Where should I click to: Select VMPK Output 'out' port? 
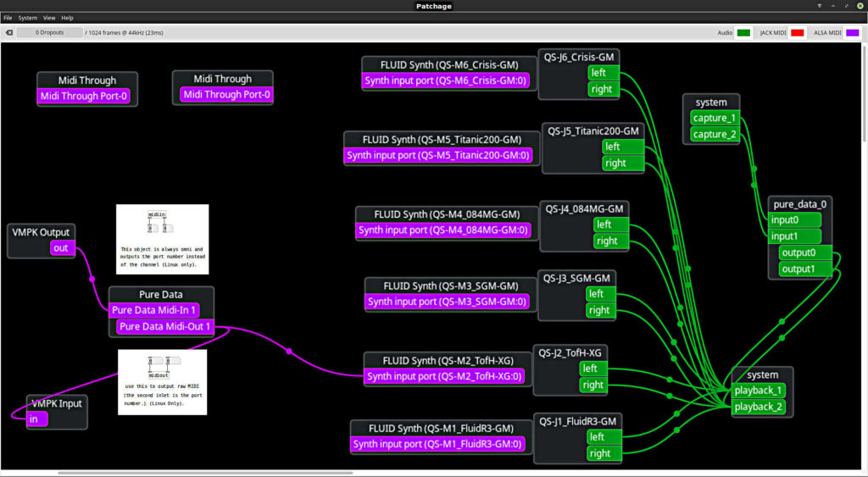(x=63, y=248)
